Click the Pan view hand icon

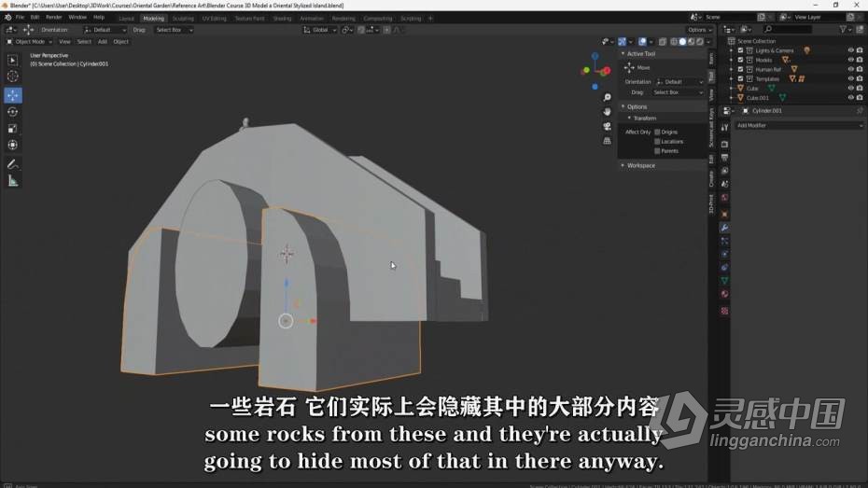608,112
